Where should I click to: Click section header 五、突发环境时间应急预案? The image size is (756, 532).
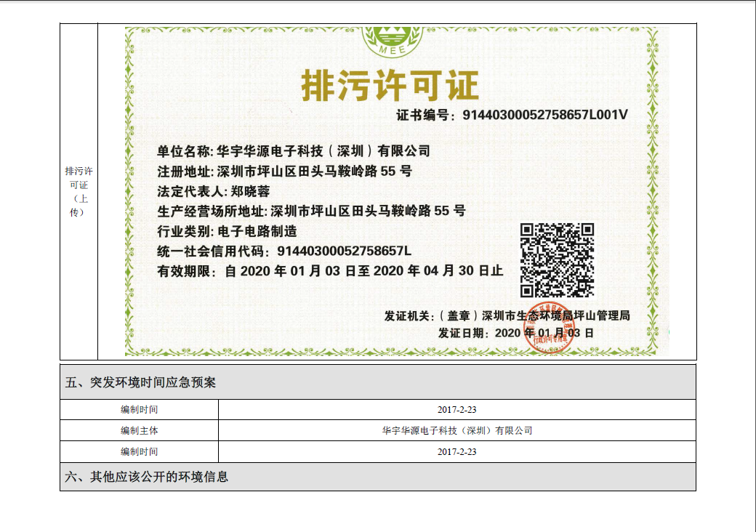point(377,382)
